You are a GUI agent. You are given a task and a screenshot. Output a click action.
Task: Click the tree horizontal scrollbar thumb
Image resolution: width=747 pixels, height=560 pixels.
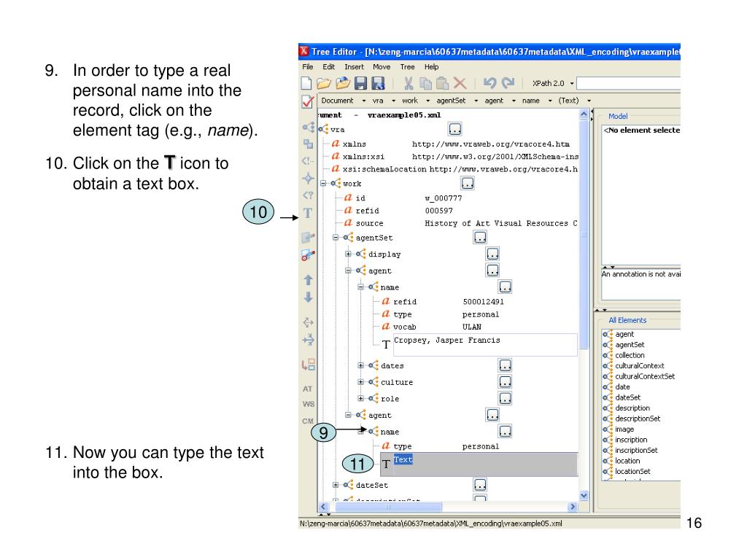coord(388,507)
